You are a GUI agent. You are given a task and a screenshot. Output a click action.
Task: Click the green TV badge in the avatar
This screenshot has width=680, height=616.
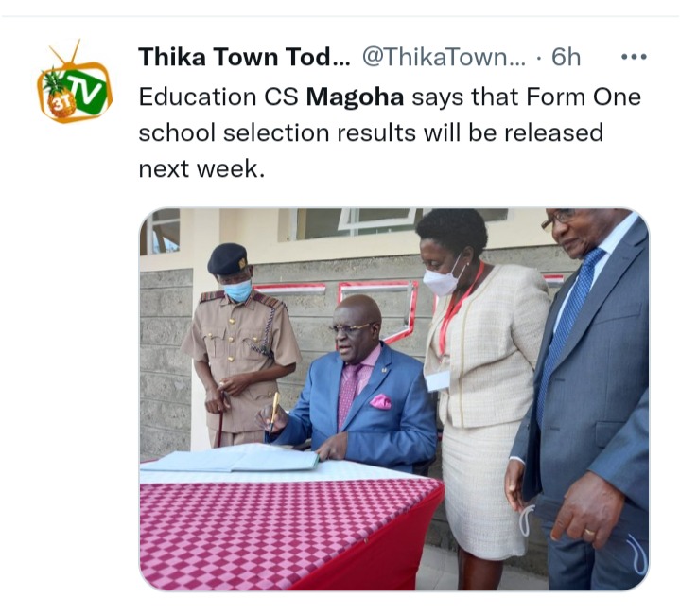(89, 91)
